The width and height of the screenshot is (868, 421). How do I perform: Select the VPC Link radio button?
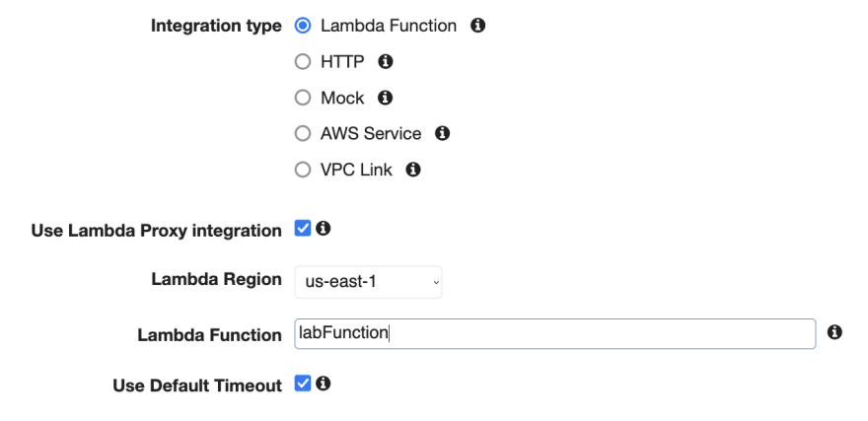point(303,170)
